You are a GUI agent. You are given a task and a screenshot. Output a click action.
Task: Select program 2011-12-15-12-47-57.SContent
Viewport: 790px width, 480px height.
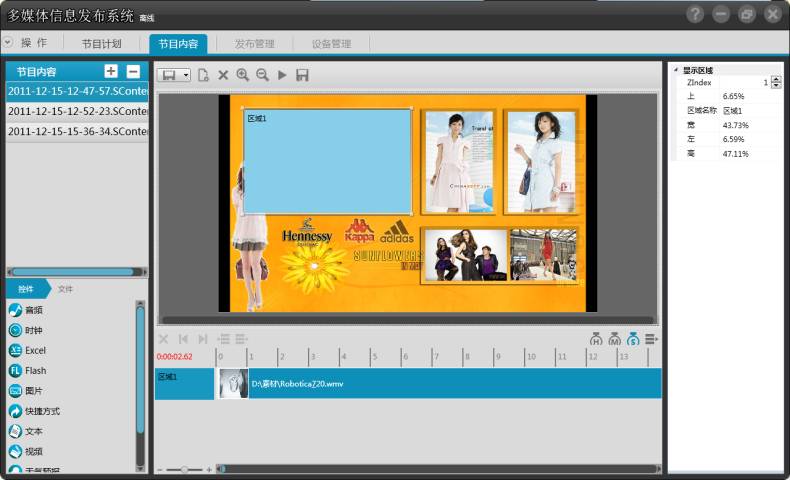coord(77,91)
